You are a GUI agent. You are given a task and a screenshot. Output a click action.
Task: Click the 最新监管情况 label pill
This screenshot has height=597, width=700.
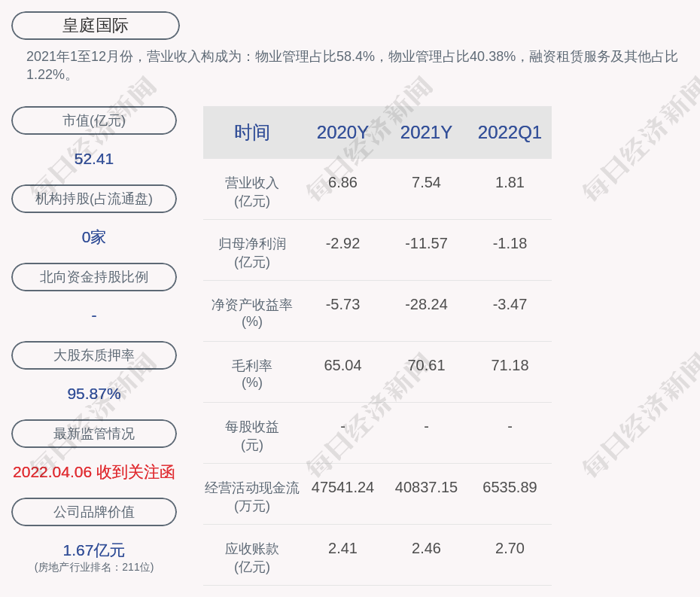94,434
